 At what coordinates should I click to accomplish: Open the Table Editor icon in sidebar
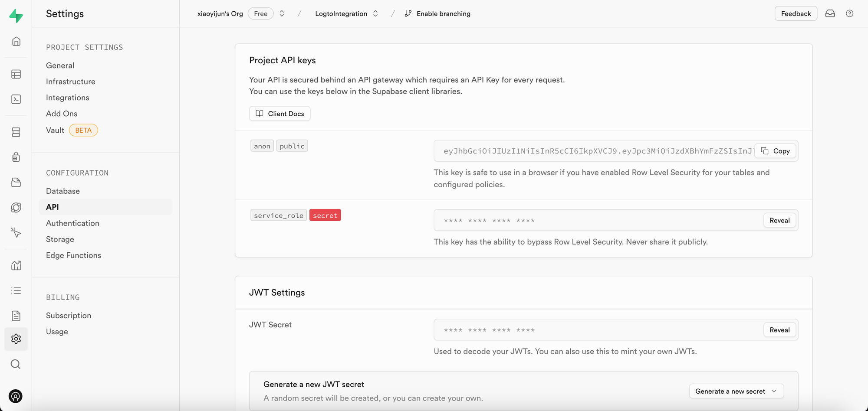(x=16, y=74)
